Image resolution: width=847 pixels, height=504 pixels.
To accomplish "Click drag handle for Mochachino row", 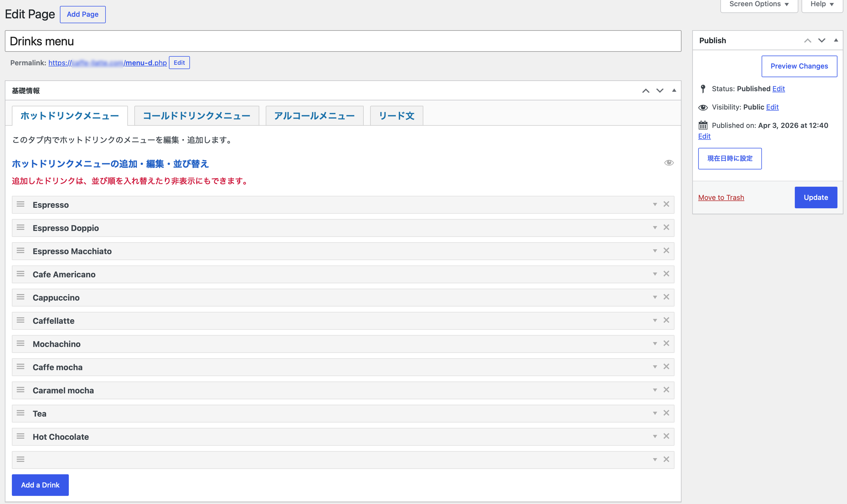I will [x=20, y=343].
